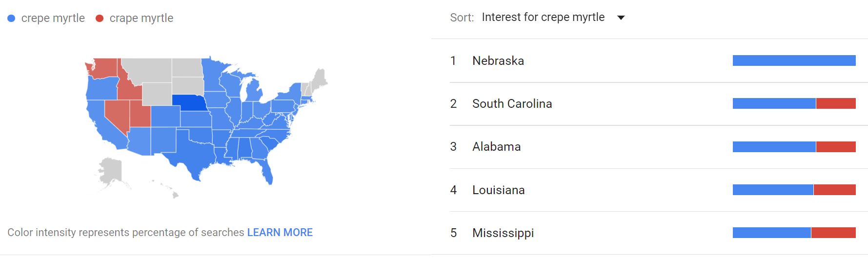Click red bar segment for South Carolina
Screen dimensions: 868x259
tap(836, 103)
